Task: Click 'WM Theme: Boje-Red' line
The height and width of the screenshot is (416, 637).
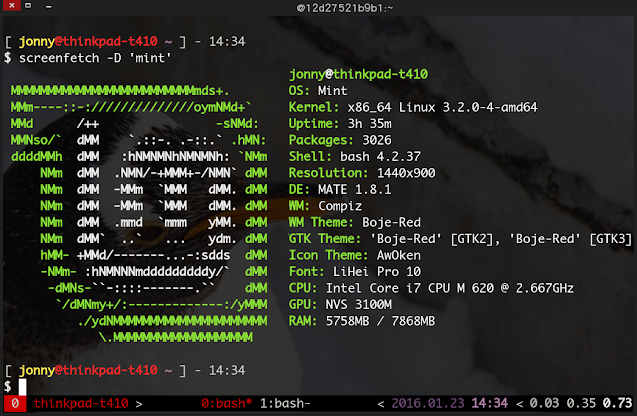Action: (x=355, y=222)
